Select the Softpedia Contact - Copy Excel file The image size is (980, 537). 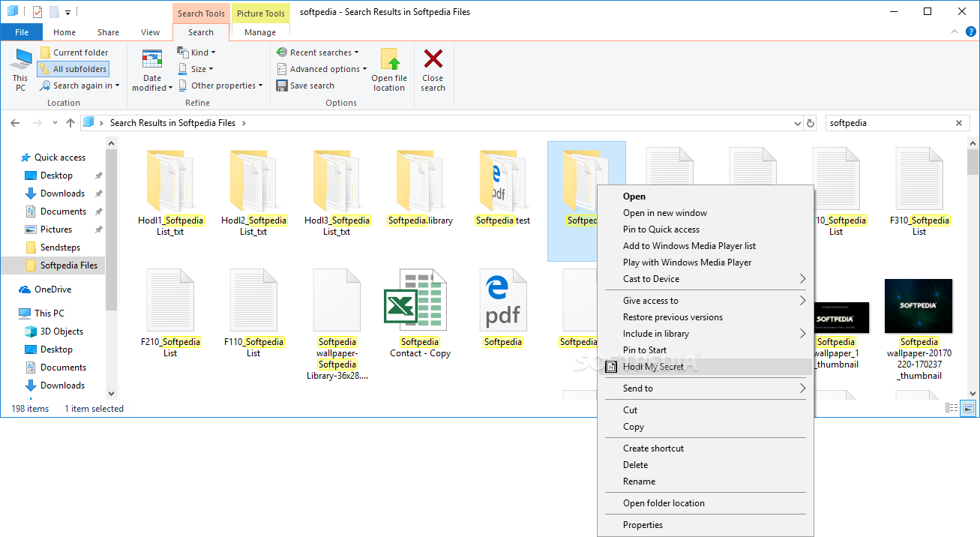tap(420, 313)
